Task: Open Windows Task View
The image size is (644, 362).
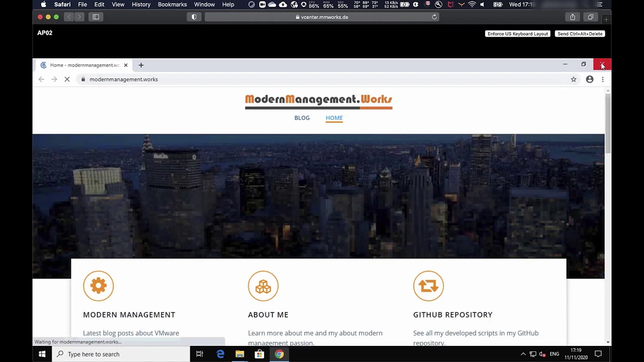Action: pos(200,354)
